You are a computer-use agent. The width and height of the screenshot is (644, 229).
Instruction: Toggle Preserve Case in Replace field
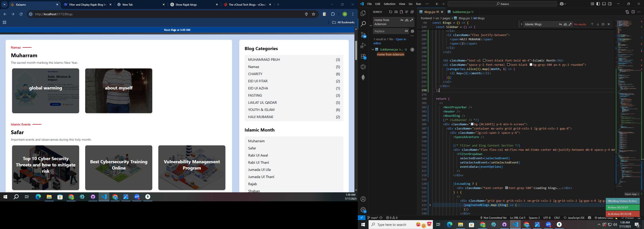click(x=406, y=31)
